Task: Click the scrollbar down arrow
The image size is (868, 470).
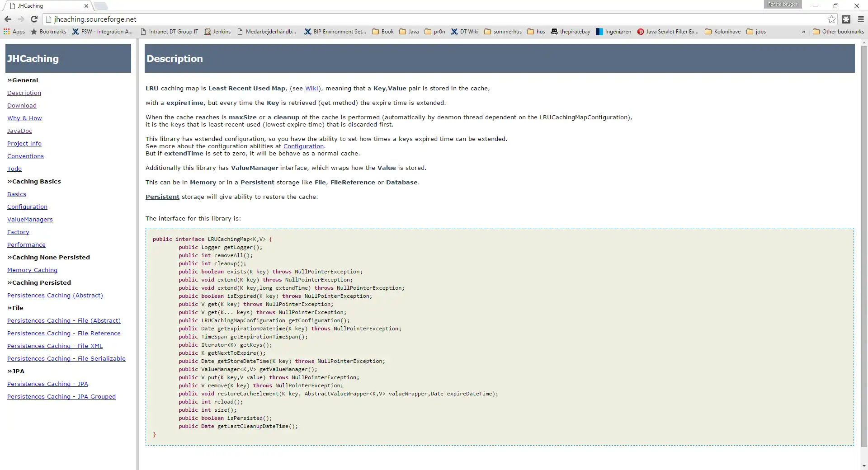Action: 864,466
